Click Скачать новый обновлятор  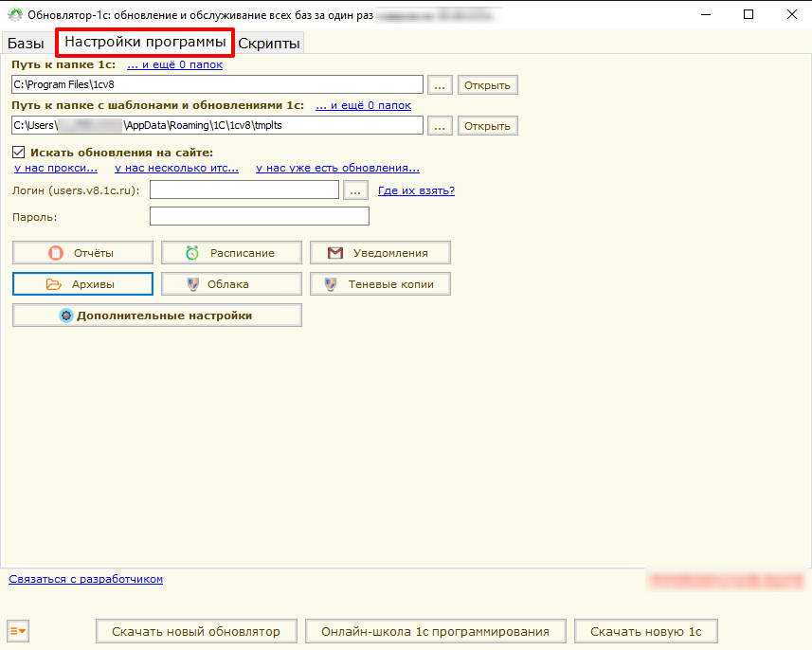coord(196,631)
